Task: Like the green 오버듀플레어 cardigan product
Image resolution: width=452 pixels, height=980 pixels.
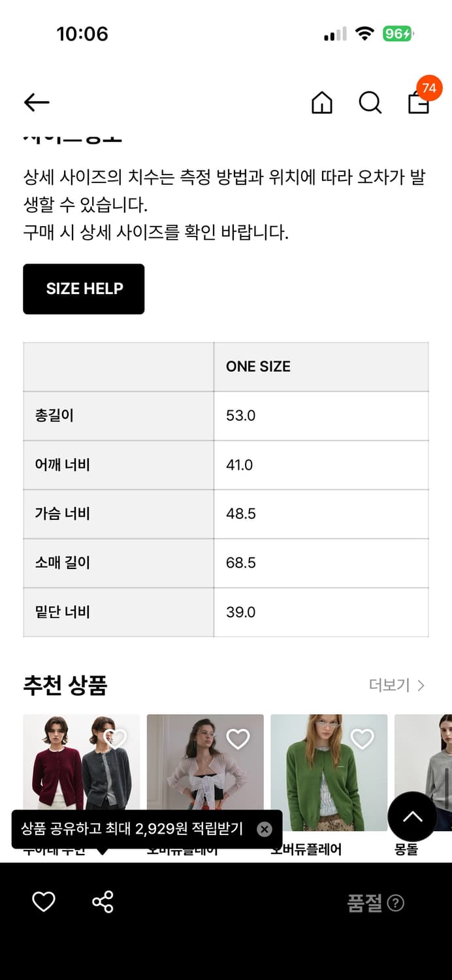Action: 363,740
